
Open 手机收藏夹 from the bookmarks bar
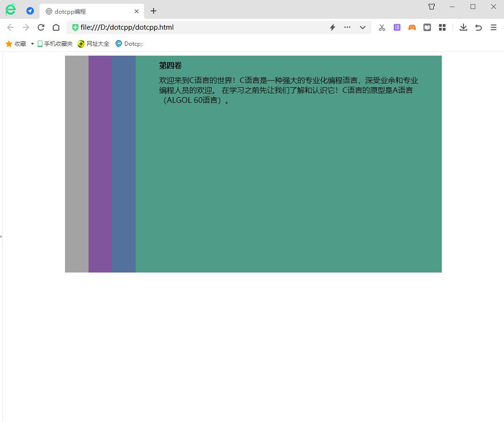point(55,43)
